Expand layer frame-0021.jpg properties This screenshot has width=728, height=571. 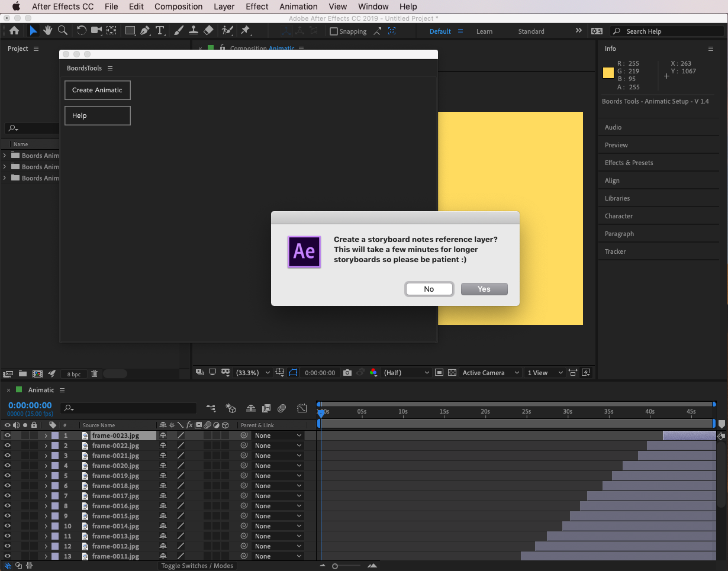[46, 456]
